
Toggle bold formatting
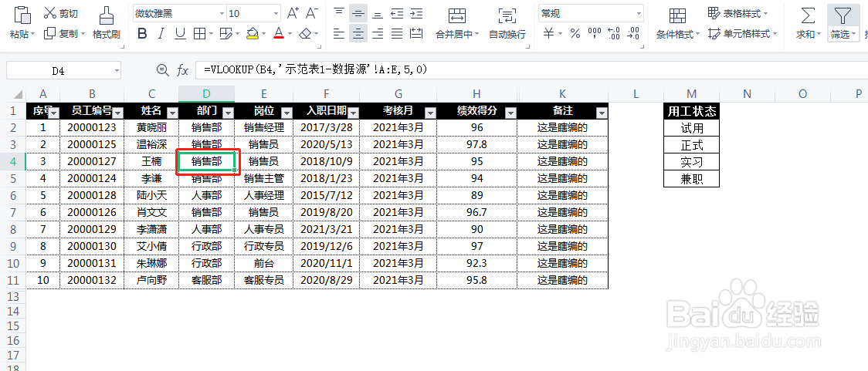point(142,34)
